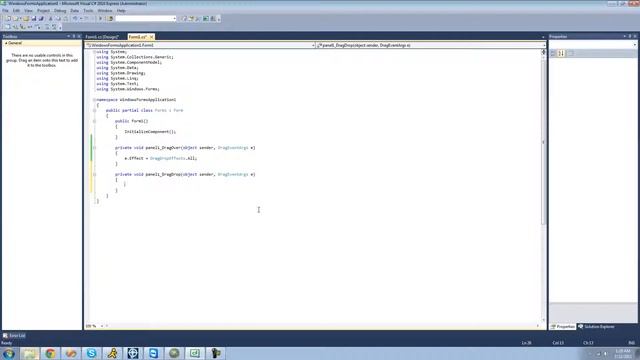Open the Window menu
Image resolution: width=640 pixels, height=360 pixels.
105,11
